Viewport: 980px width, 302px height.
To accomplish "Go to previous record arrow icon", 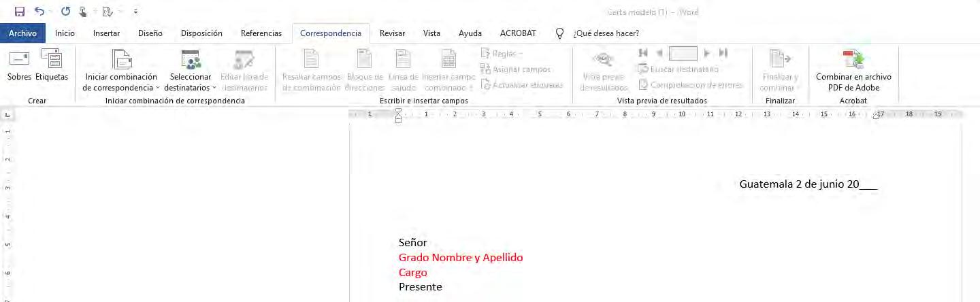I will (659, 53).
